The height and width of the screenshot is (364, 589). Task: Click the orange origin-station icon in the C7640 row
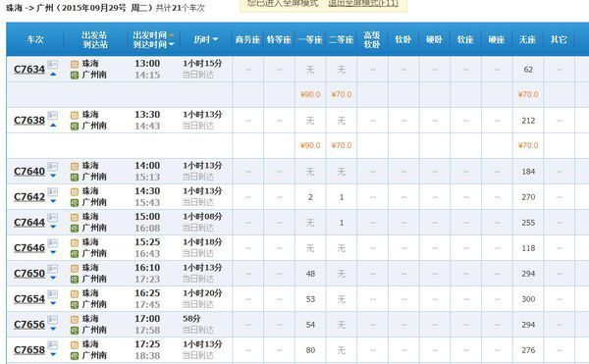click(75, 166)
